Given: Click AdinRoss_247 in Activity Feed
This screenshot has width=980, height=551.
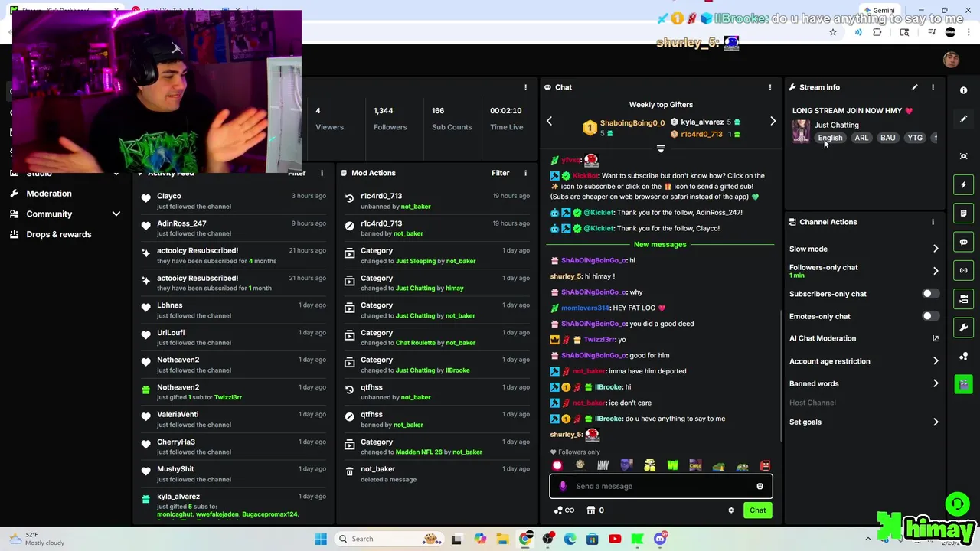Looking at the screenshot, I should (x=181, y=223).
